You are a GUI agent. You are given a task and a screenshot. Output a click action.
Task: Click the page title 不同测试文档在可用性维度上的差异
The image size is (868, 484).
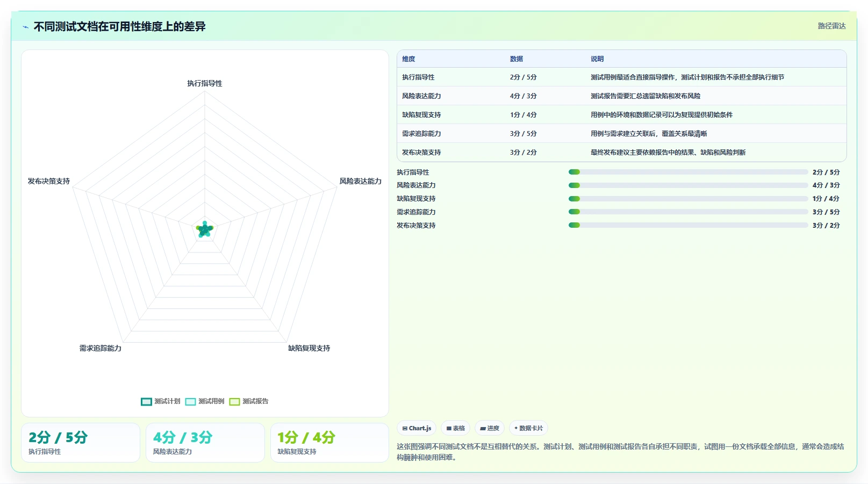120,27
